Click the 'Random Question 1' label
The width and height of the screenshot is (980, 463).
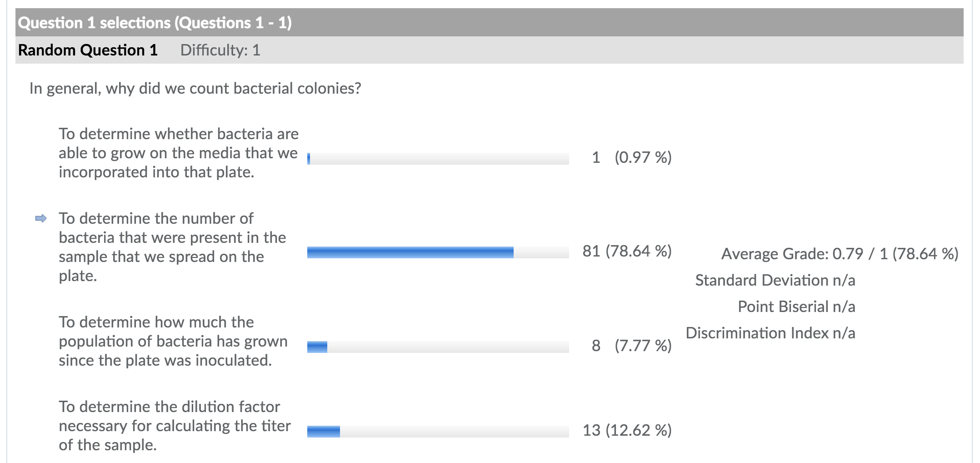click(88, 50)
